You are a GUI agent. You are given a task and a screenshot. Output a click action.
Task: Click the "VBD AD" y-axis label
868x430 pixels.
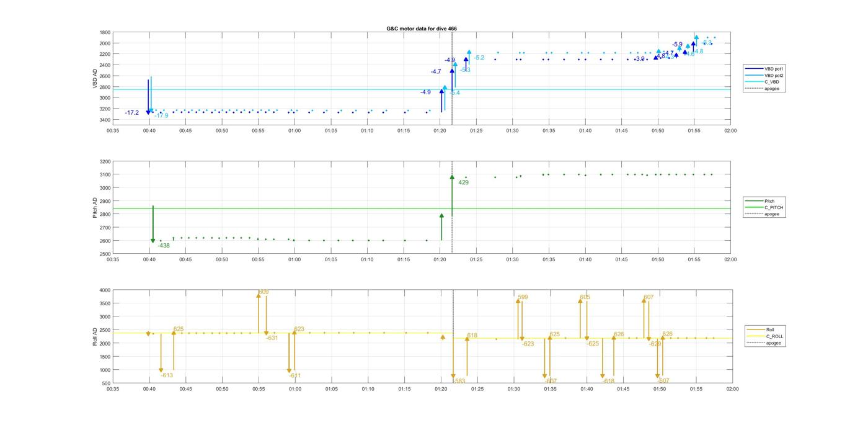point(95,77)
